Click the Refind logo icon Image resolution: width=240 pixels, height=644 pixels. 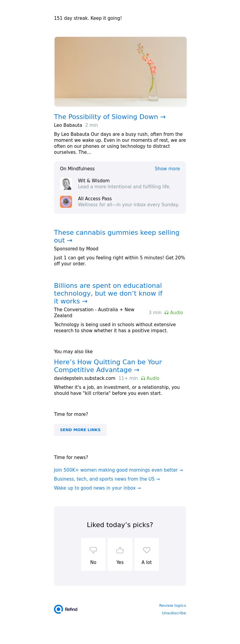coord(58,609)
